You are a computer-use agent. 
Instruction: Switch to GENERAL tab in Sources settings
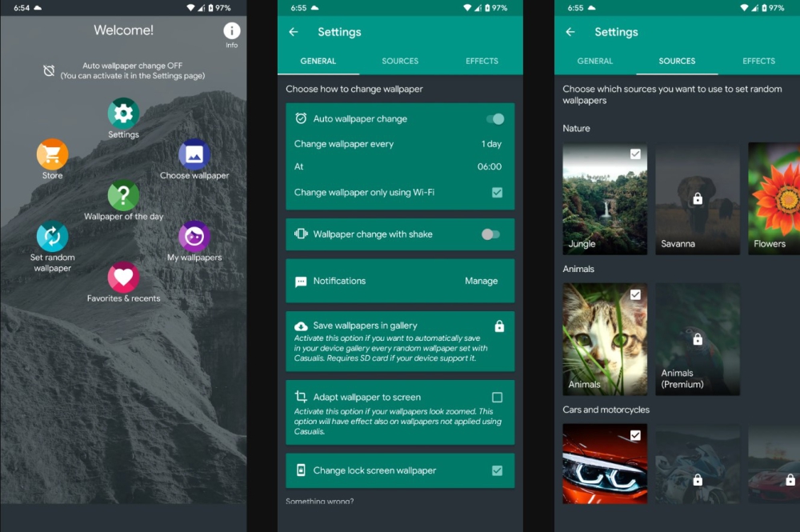[x=595, y=61]
